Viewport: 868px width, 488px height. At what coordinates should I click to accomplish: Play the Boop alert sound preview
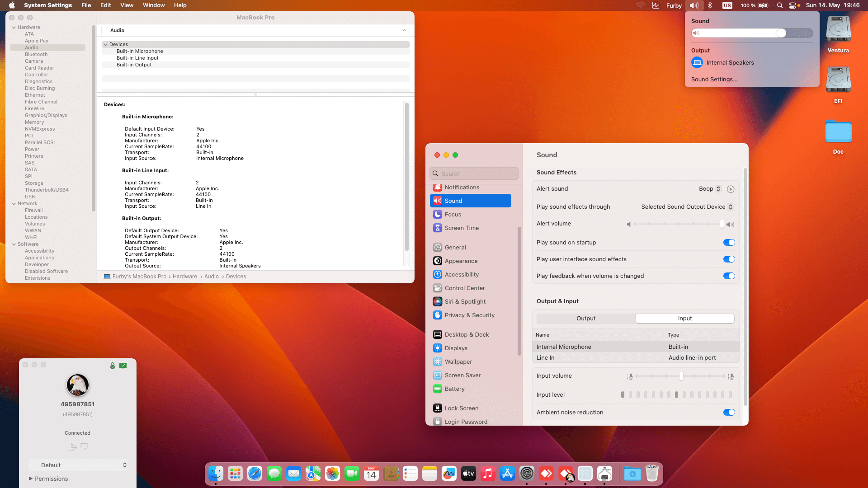[731, 189]
